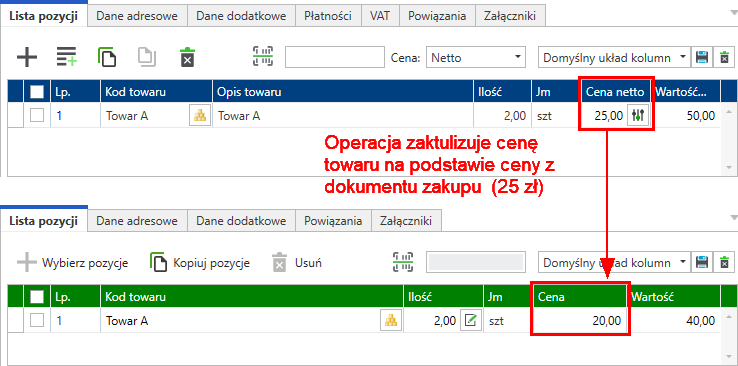Click the edit quantity icon next to 2,00
738x366 pixels.
click(x=471, y=321)
